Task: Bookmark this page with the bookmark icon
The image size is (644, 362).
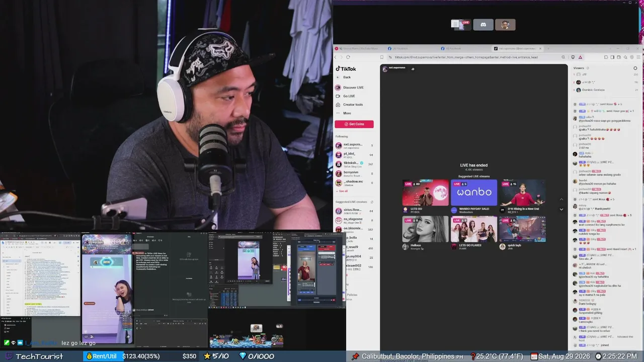Action: tap(382, 57)
